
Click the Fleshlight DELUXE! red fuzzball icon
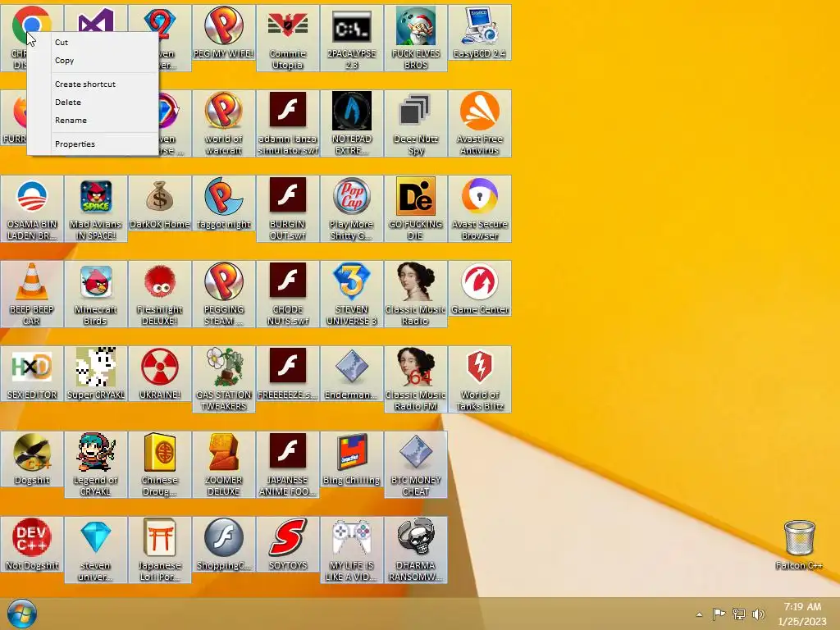[160, 294]
